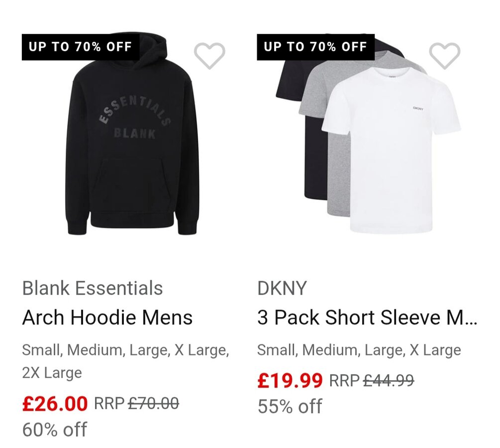This screenshot has width=500, height=448.
Task: Select the DKNY brand name label
Action: 282,288
